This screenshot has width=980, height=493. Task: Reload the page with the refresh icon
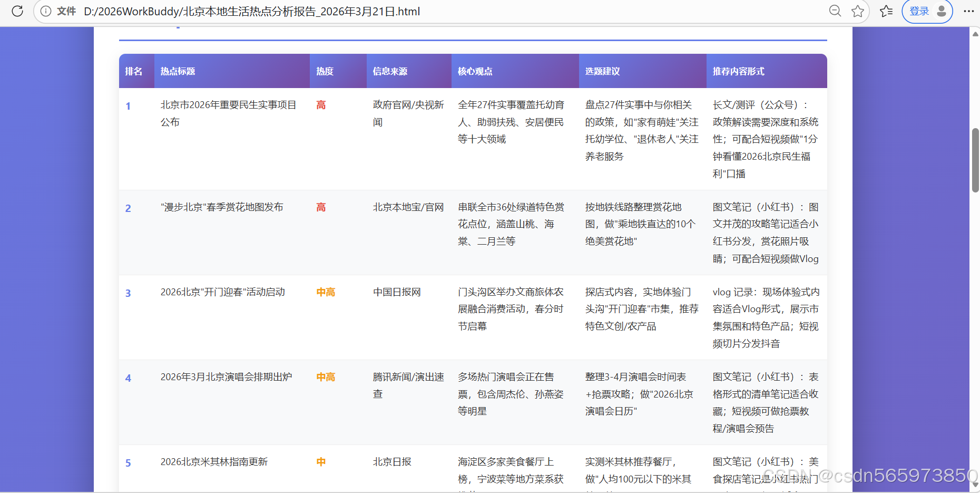(17, 11)
